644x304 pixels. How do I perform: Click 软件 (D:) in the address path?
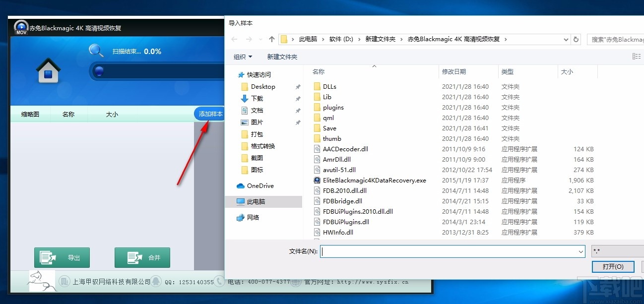(341, 39)
